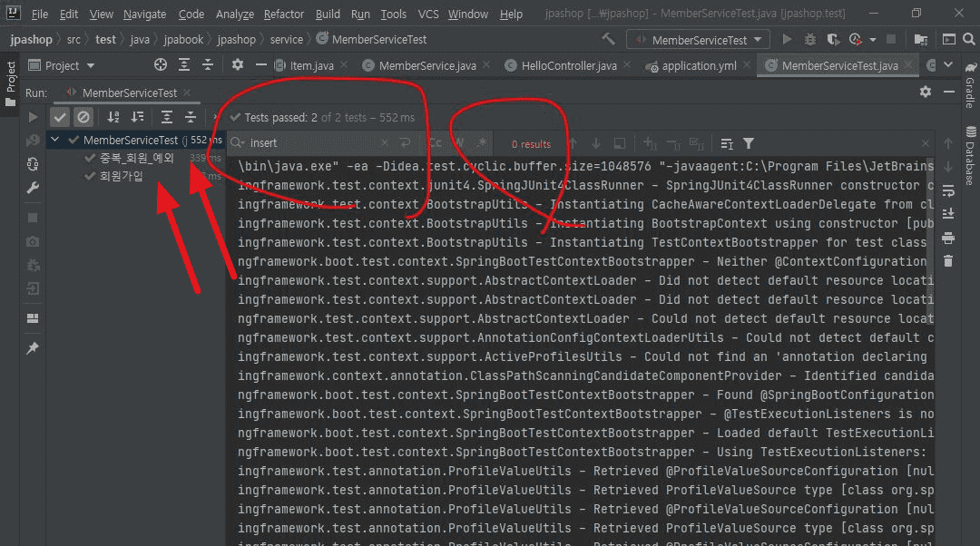Screen dimensions: 980x546
Task: Click the Debug bug icon in toolbar
Action: coord(810,40)
